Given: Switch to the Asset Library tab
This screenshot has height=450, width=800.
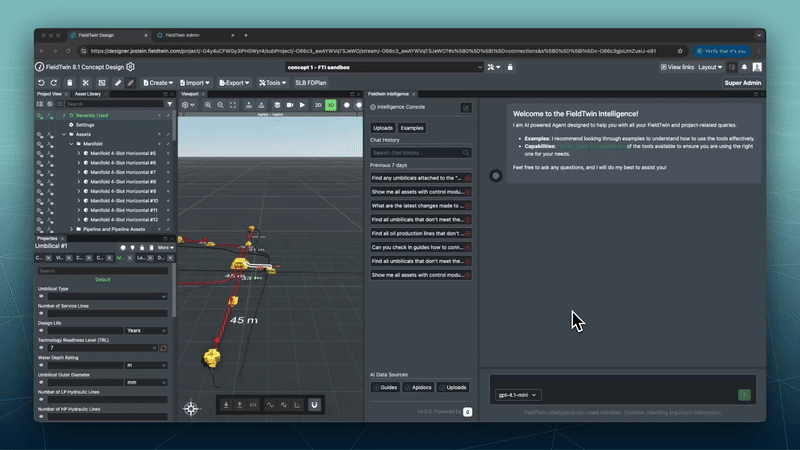Looking at the screenshot, I should click(x=88, y=94).
